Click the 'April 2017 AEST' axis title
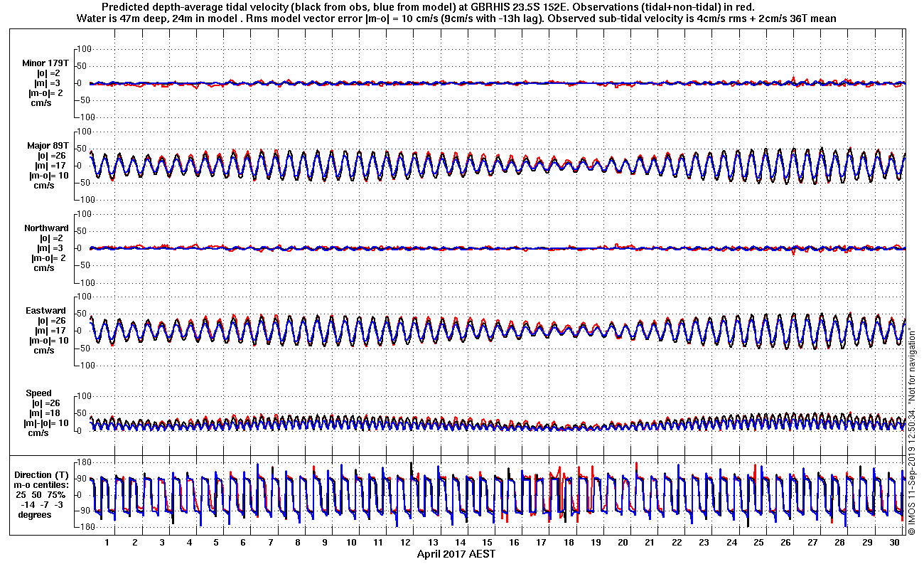Viewport: 924px width, 569px height. pos(456,553)
